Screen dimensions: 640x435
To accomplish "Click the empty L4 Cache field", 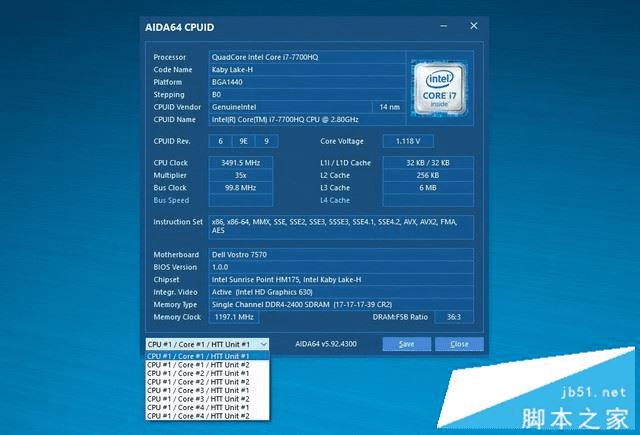I will coord(428,200).
